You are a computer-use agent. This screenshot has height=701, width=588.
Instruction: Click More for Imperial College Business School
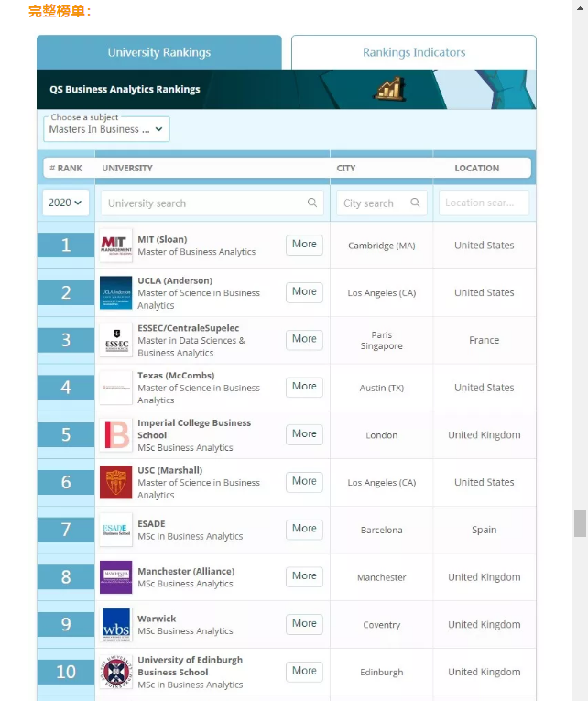(304, 434)
